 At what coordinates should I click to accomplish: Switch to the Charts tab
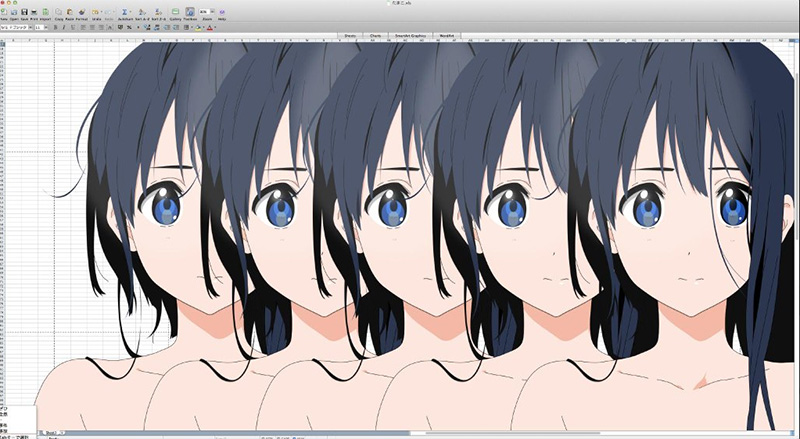pos(377,35)
